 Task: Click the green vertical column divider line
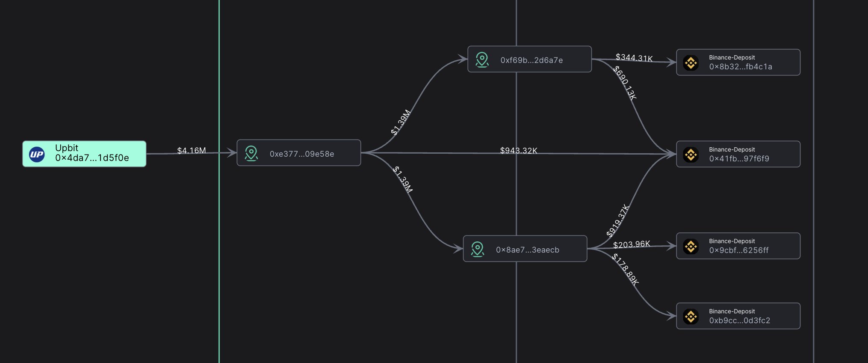pyautogui.click(x=219, y=257)
